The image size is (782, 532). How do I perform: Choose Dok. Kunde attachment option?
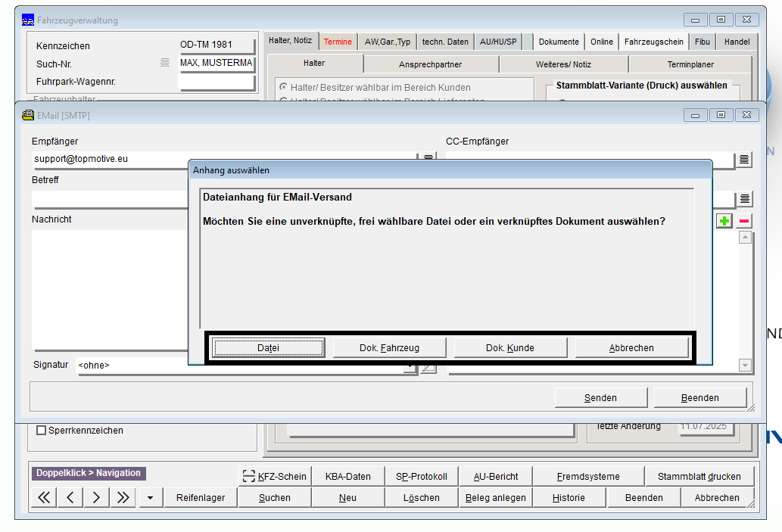point(510,347)
